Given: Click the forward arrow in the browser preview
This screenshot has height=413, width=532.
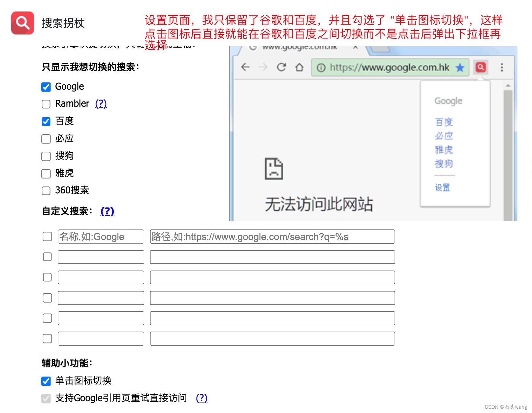Looking at the screenshot, I should tap(263, 67).
